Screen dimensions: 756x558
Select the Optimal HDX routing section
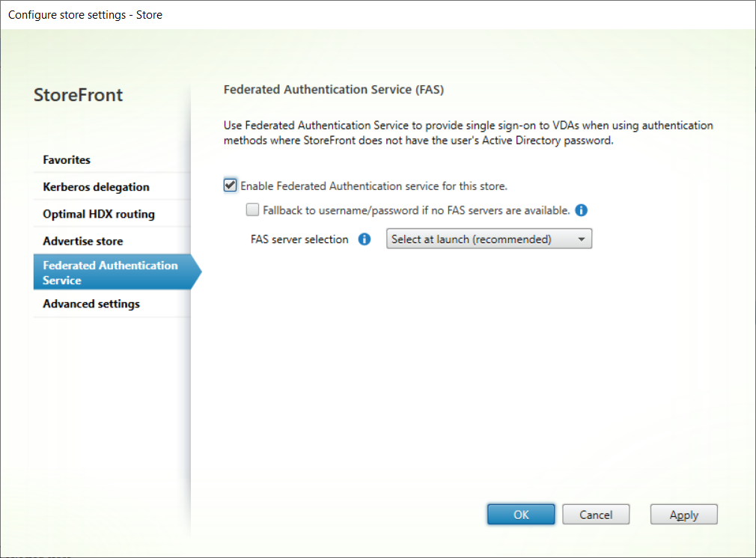tap(98, 213)
